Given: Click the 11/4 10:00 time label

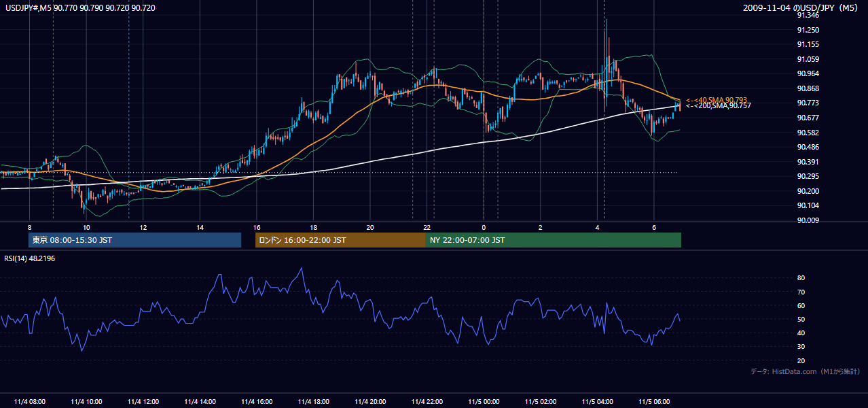Looking at the screenshot, I should pyautogui.click(x=86, y=402).
